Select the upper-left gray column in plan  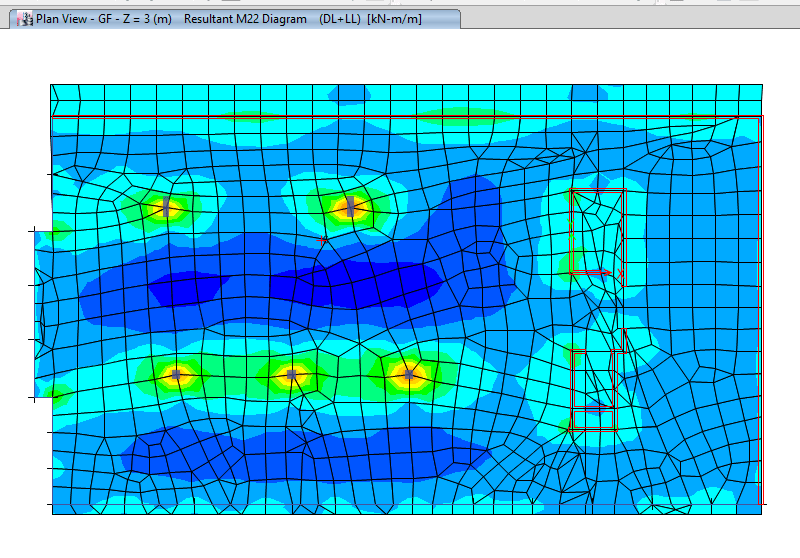[x=166, y=207]
